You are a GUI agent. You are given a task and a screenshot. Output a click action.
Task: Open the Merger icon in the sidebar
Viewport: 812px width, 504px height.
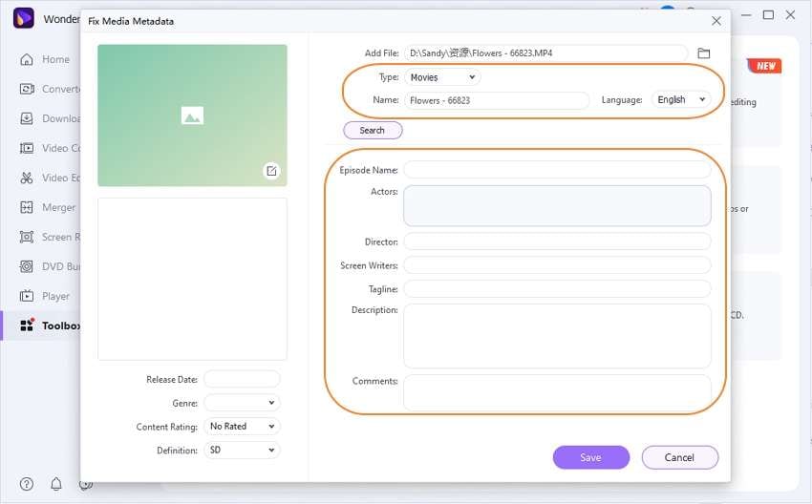click(27, 207)
